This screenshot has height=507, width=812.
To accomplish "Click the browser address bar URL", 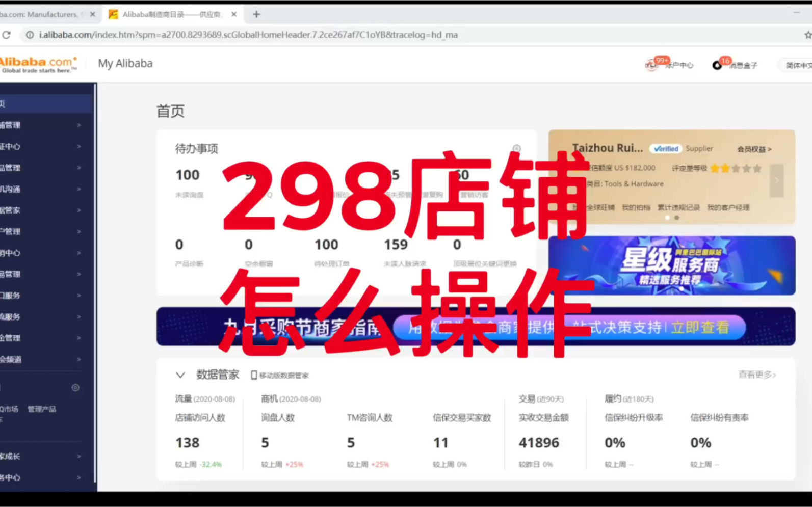I will (248, 35).
